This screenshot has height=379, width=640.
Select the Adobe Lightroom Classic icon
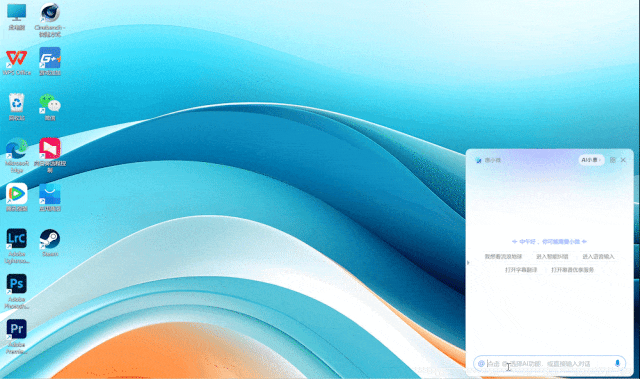[17, 239]
